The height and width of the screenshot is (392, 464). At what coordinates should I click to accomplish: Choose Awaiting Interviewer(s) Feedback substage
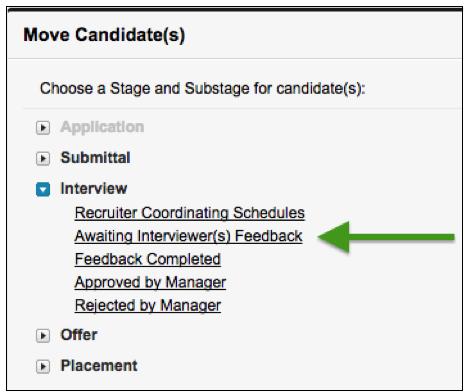tap(189, 236)
